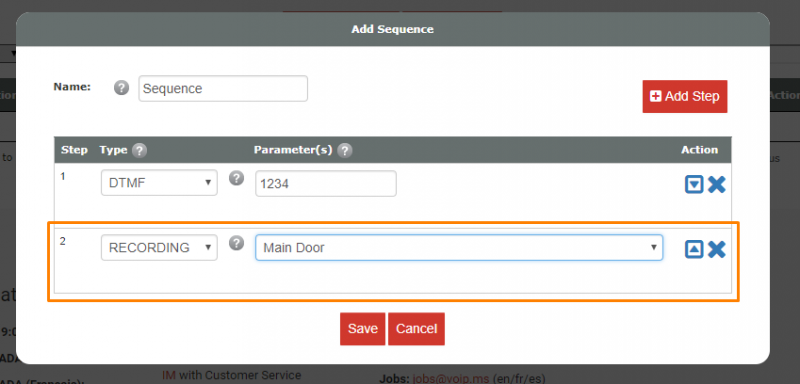Move step 2 up with arrow icon
This screenshot has width=800, height=384.
pyautogui.click(x=694, y=249)
